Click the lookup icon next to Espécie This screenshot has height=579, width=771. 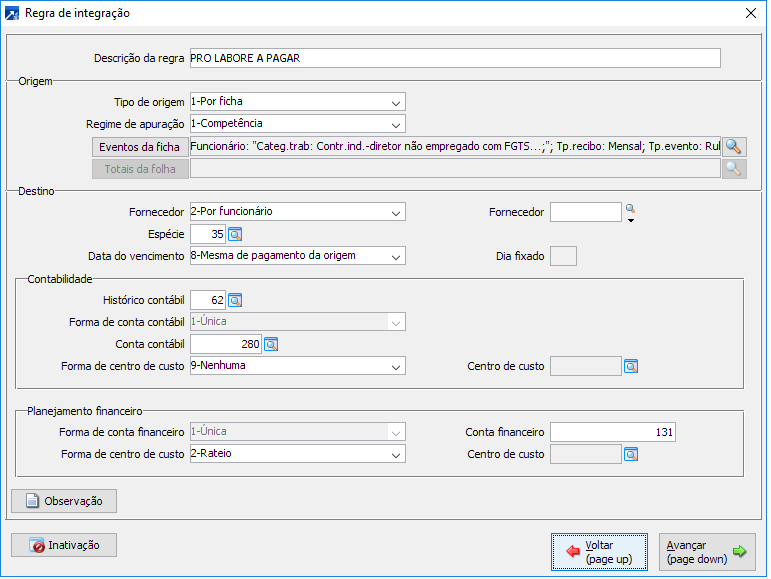[x=235, y=234]
